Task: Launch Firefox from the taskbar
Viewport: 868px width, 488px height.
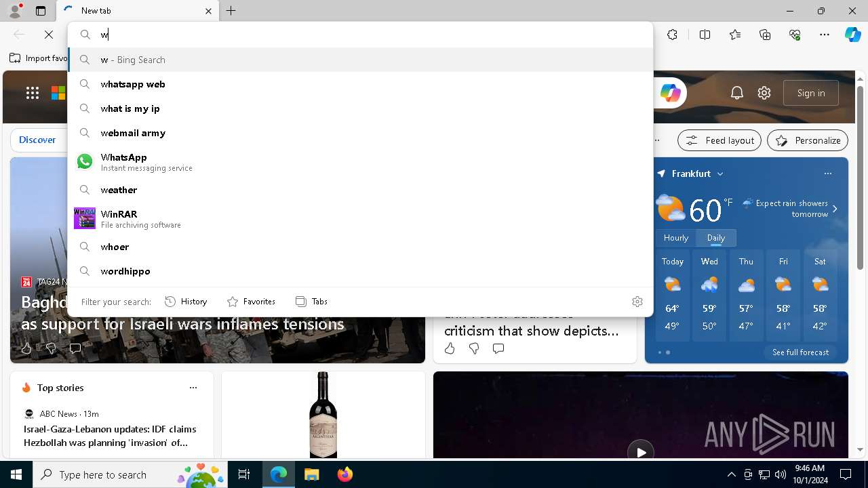Action: [x=344, y=474]
